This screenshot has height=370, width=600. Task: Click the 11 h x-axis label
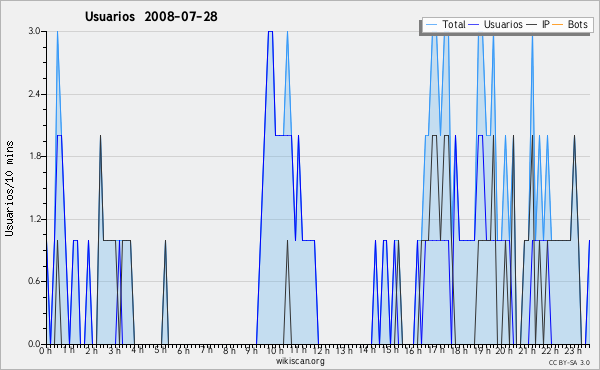click(x=298, y=350)
